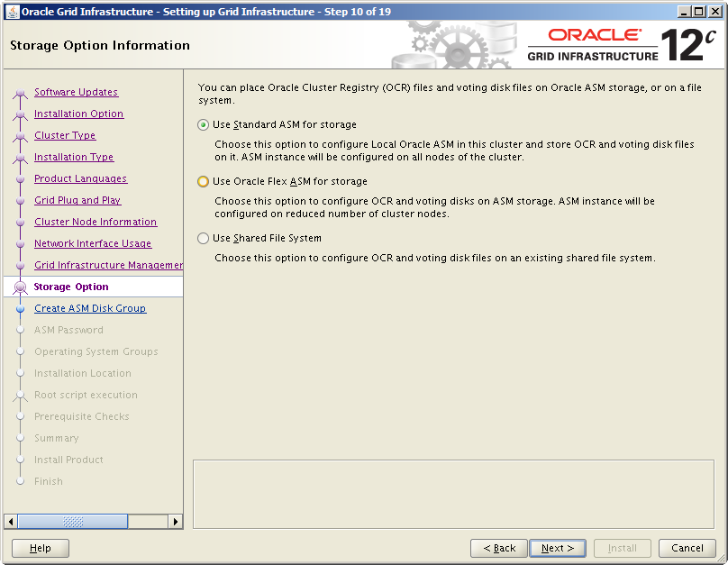Choose Use Oracle Flex ASM option
The image size is (728, 565).
(x=203, y=181)
